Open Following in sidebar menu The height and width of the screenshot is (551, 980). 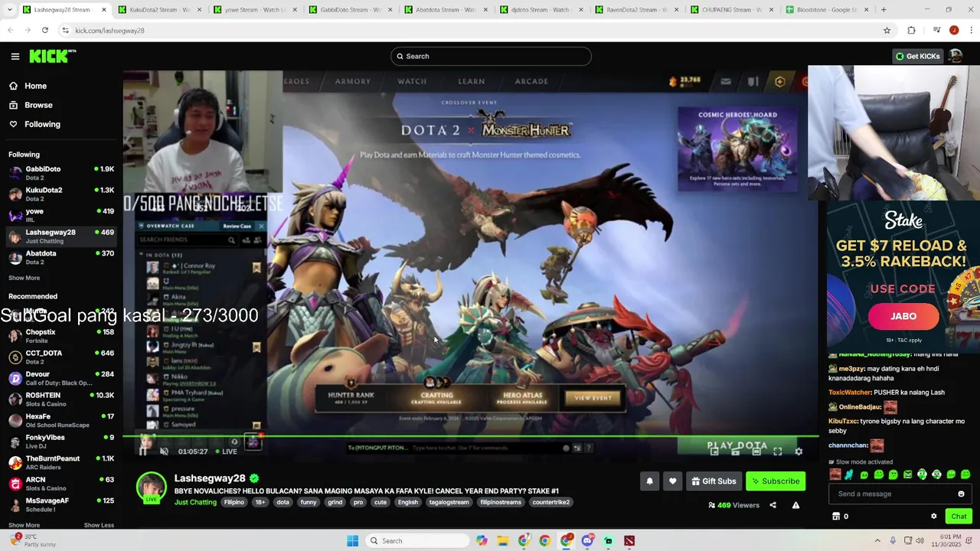pos(42,124)
